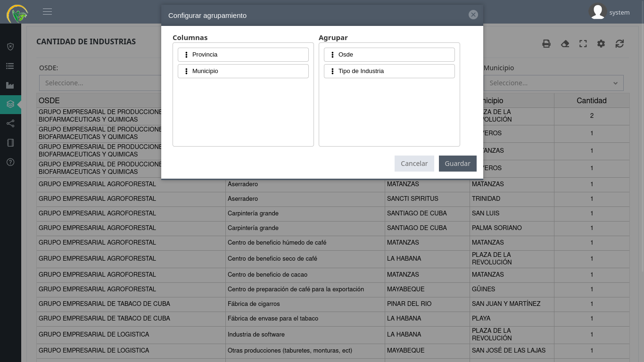Open the list icon in sidebar

point(10,66)
